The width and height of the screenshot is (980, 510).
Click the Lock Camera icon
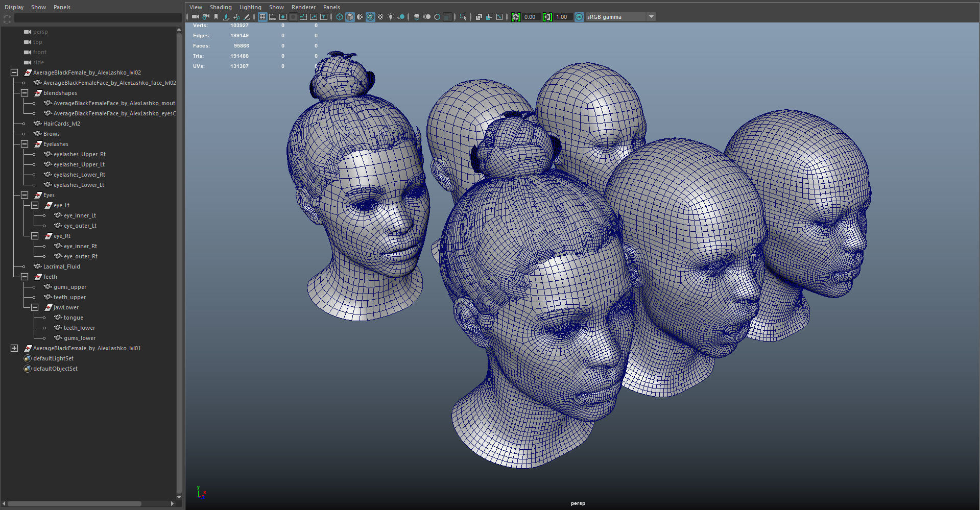tap(206, 17)
